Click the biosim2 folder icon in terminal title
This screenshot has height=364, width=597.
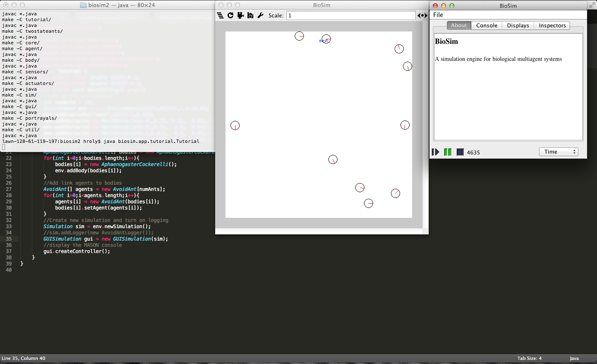click(x=83, y=5)
